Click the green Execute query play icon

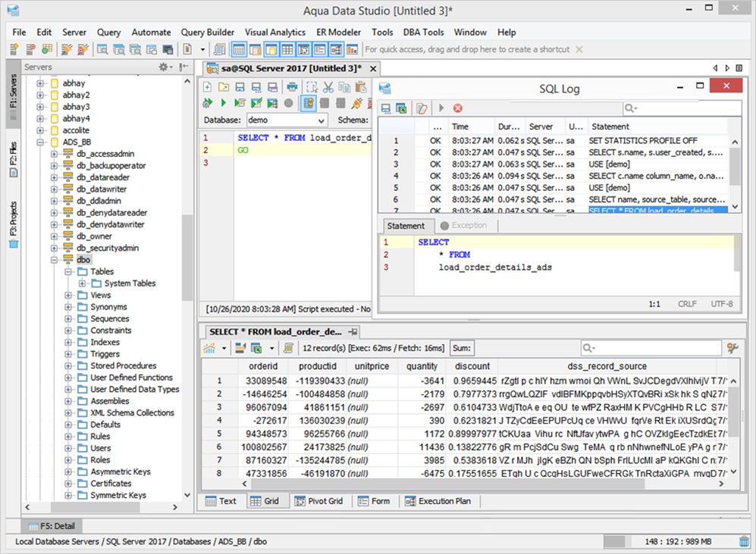[x=223, y=103]
